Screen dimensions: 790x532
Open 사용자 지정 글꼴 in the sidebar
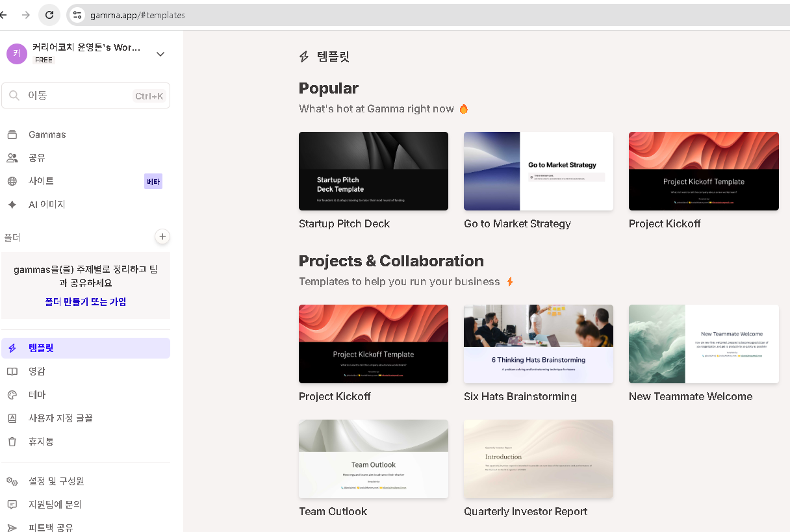coord(85,418)
